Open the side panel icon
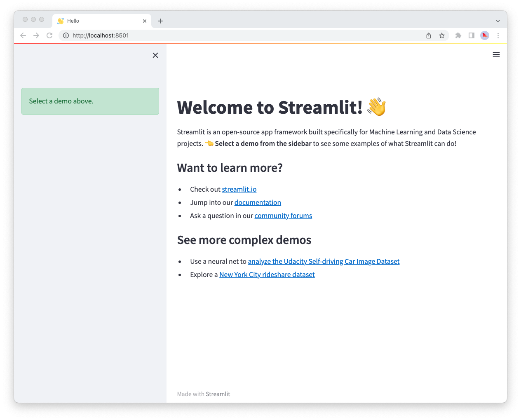Screen dimensions: 521x420 coord(471,35)
